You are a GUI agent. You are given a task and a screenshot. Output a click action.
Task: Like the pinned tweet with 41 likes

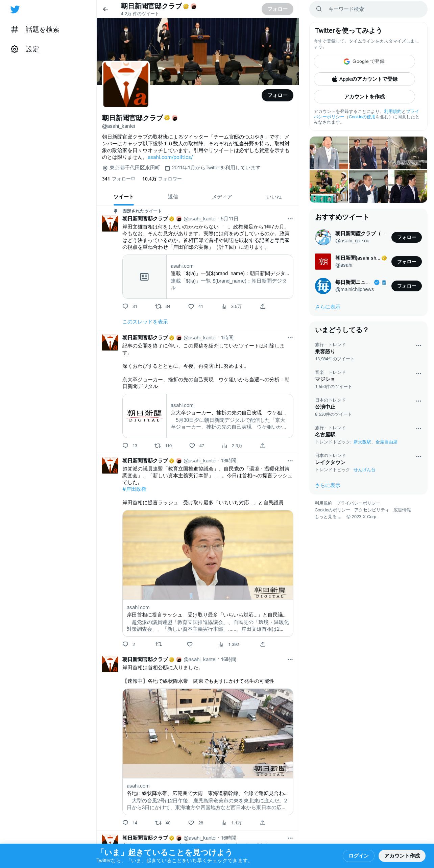pos(195,306)
